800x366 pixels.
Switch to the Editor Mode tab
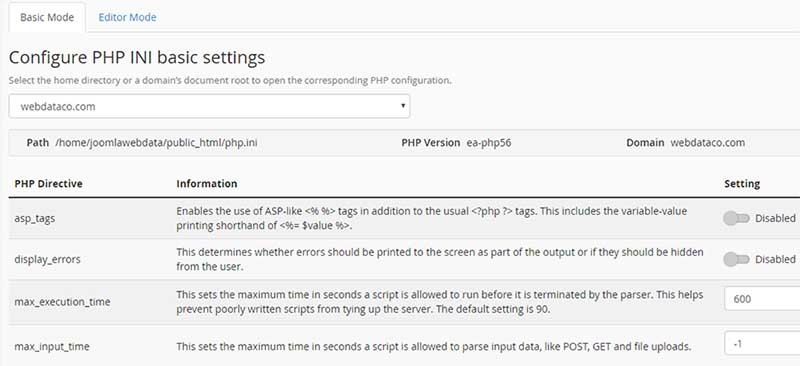pos(127,17)
